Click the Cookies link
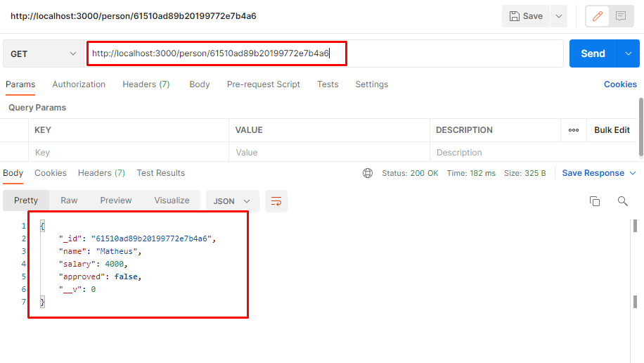This screenshot has height=363, width=644. pyautogui.click(x=620, y=84)
